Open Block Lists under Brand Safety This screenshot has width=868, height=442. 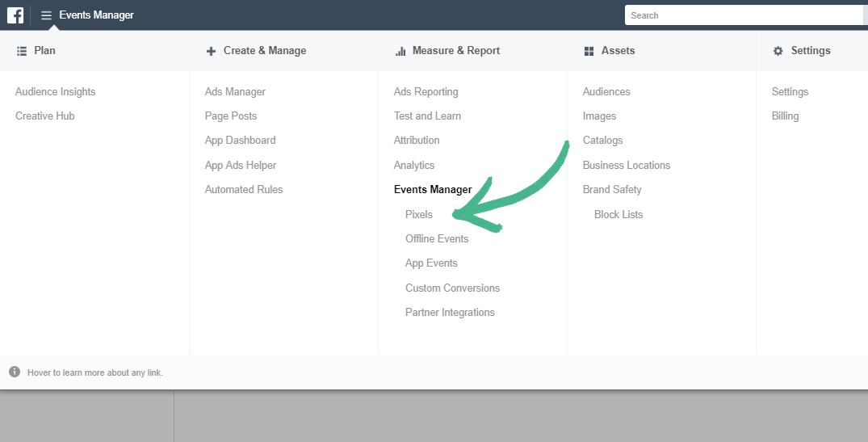click(619, 214)
